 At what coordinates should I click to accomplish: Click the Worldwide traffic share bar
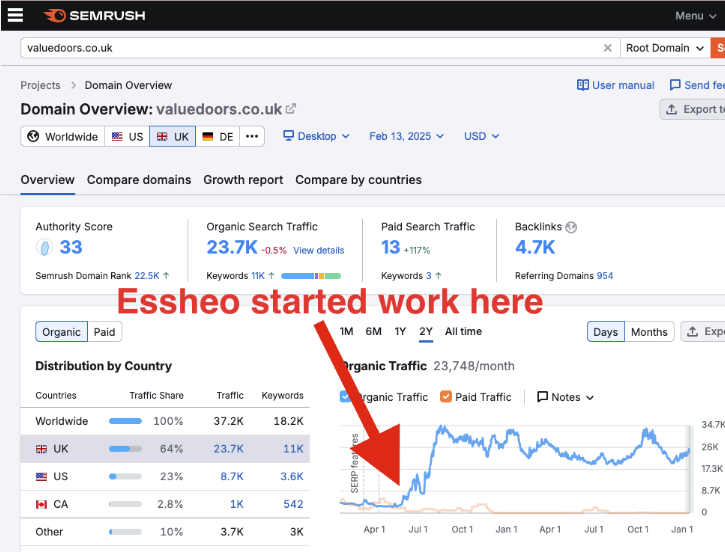[x=125, y=421]
